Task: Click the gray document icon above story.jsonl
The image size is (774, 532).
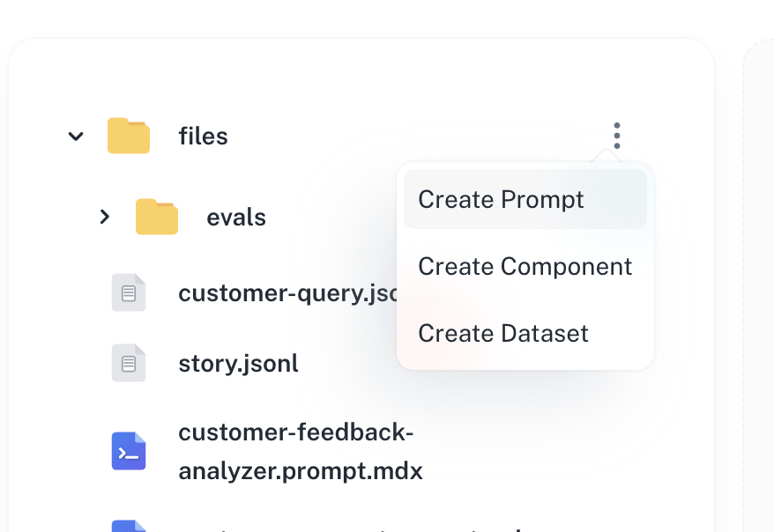Action: pyautogui.click(x=129, y=292)
